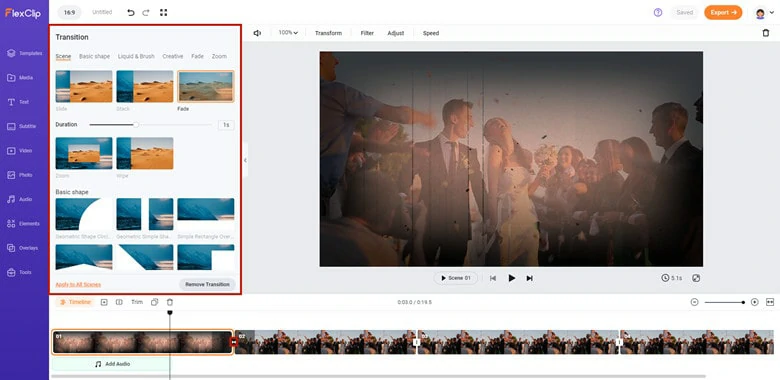Image resolution: width=780 pixels, height=380 pixels.
Task: Click the Export button
Action: click(x=723, y=12)
